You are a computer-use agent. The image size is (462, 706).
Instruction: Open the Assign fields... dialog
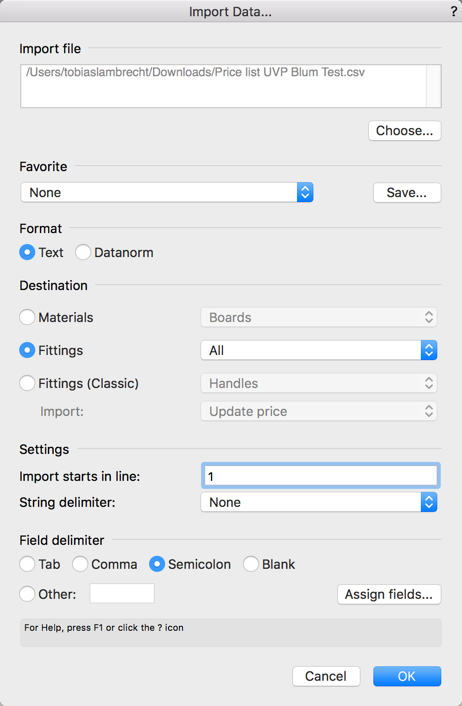click(x=389, y=594)
